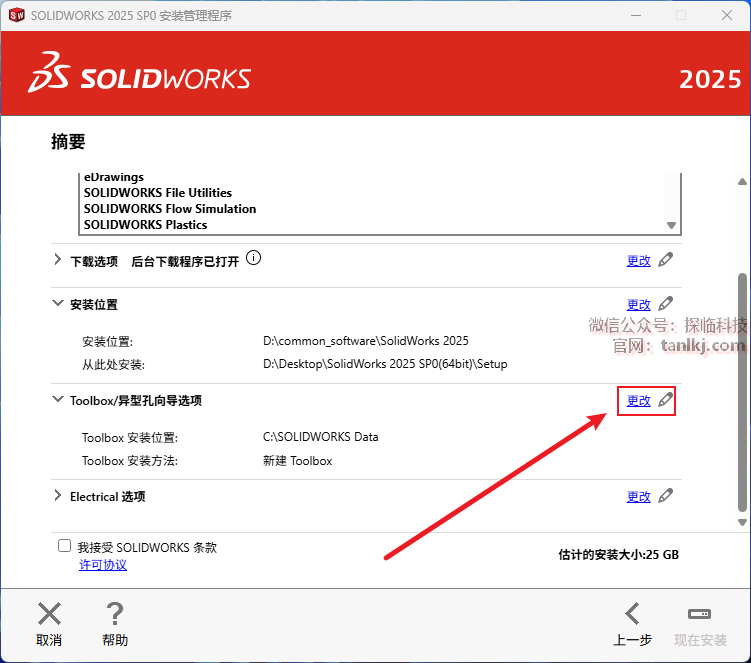
Task: Click the source path ending in \Setup
Action: tap(385, 364)
